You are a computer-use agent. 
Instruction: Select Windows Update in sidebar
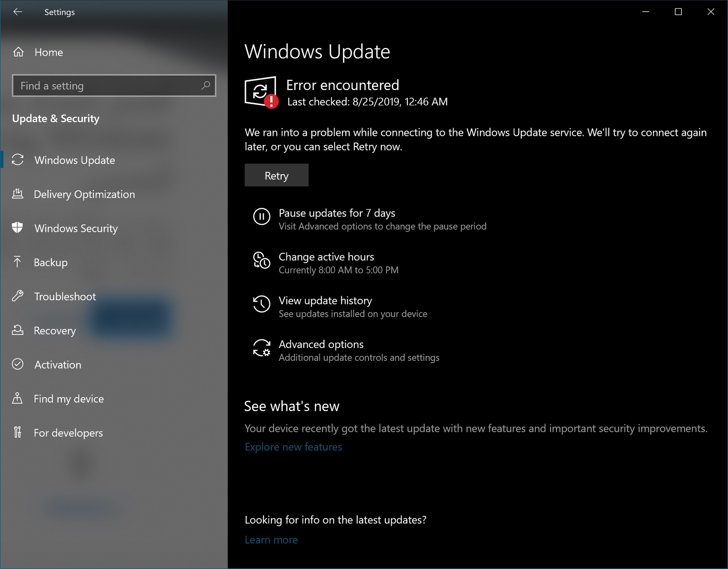[x=75, y=160]
